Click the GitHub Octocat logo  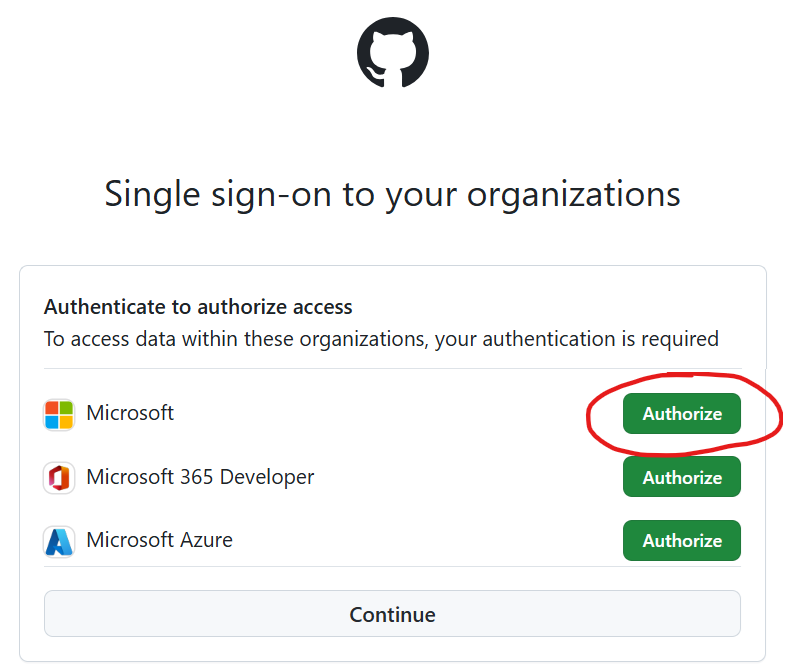pos(392,52)
